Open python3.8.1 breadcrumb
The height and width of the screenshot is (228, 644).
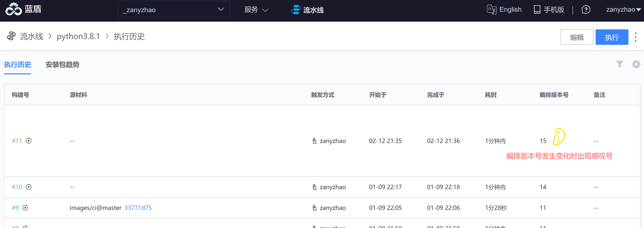pyautogui.click(x=78, y=36)
